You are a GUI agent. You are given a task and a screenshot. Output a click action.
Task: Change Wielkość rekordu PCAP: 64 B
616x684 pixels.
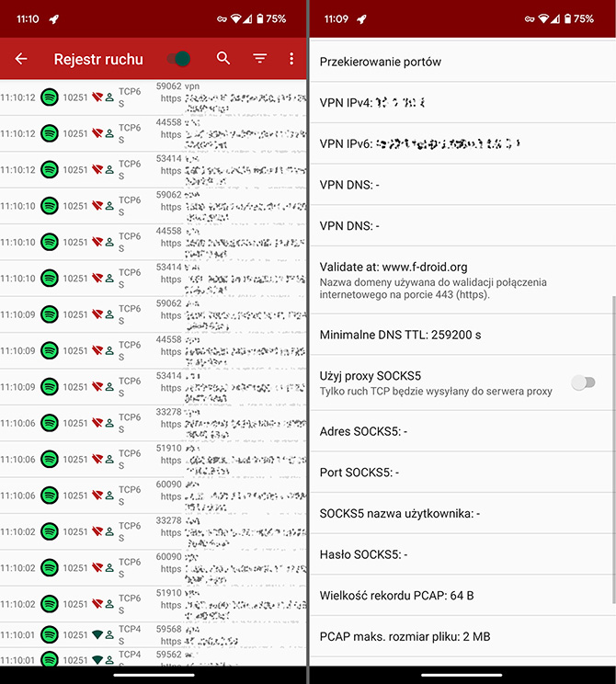(x=462, y=596)
